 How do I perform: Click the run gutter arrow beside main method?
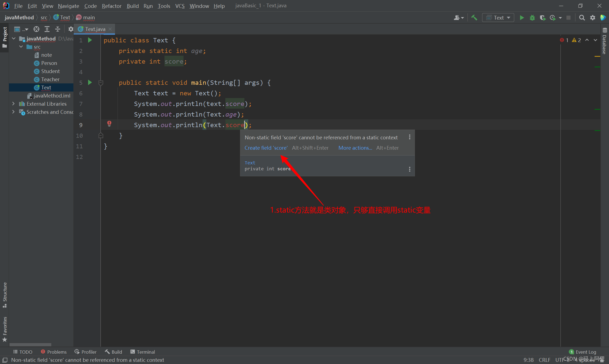[x=90, y=82]
